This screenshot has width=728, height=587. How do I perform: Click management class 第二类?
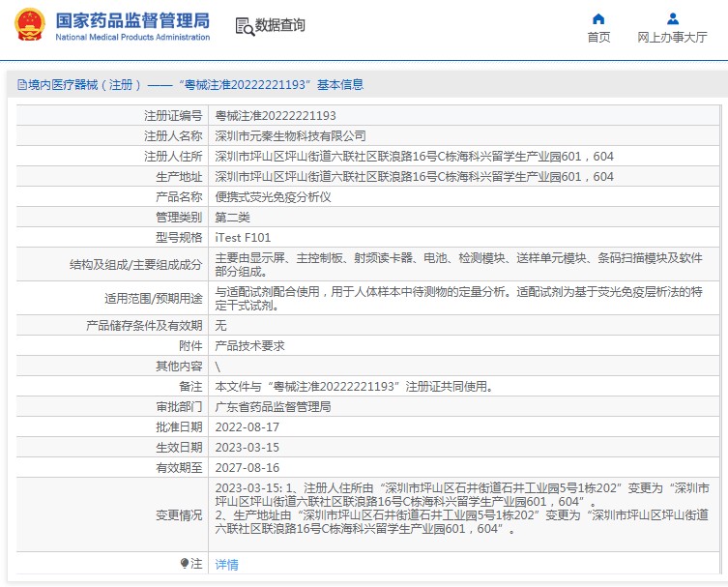[233, 218]
